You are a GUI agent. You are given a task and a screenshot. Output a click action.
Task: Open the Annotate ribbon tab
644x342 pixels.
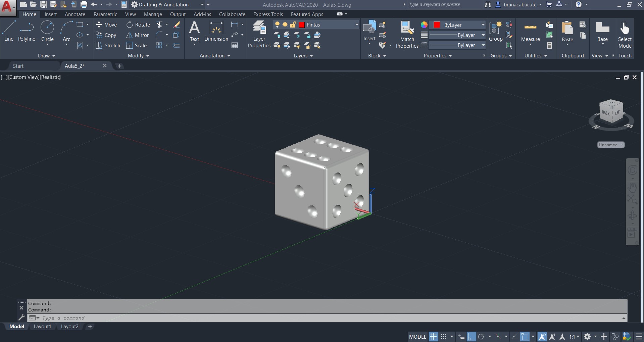coord(75,14)
